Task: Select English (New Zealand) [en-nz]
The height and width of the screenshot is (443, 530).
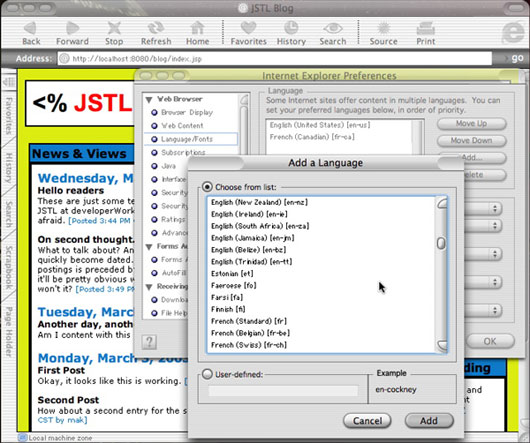Action: coord(259,202)
